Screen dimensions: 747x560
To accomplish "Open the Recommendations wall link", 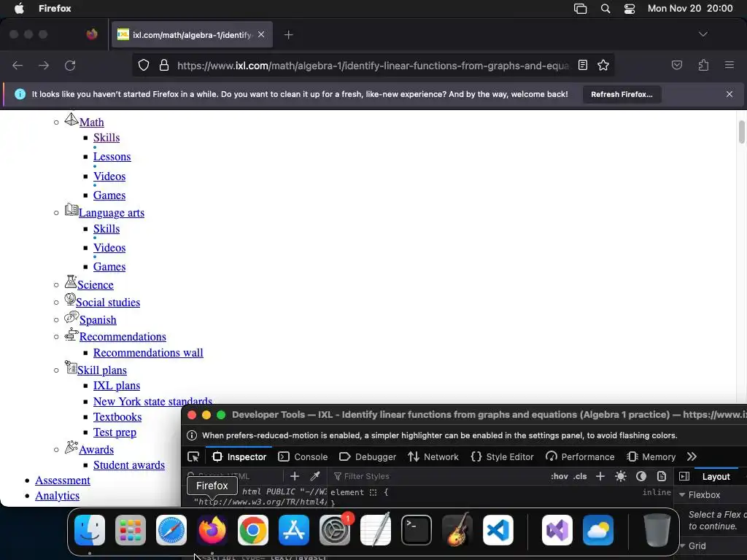I will [x=148, y=353].
